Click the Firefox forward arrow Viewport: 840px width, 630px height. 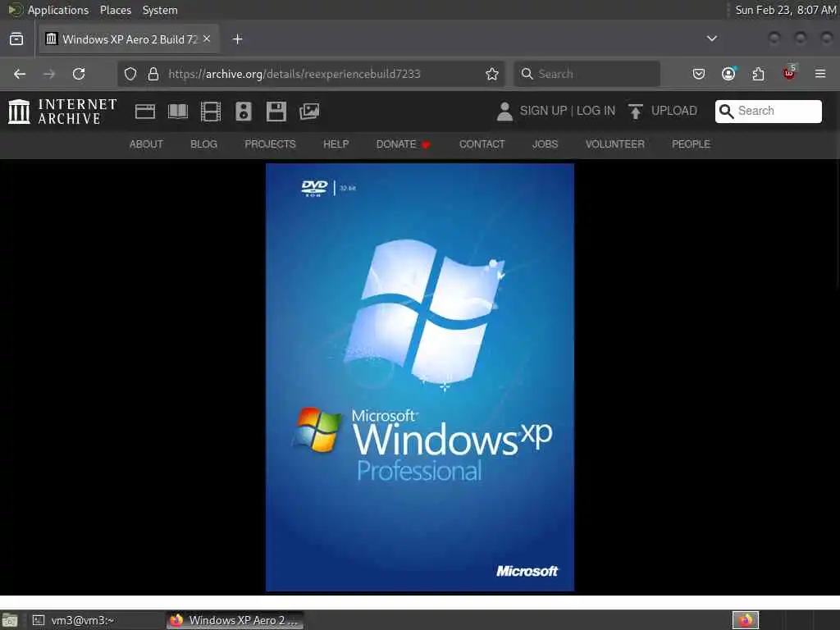point(49,74)
